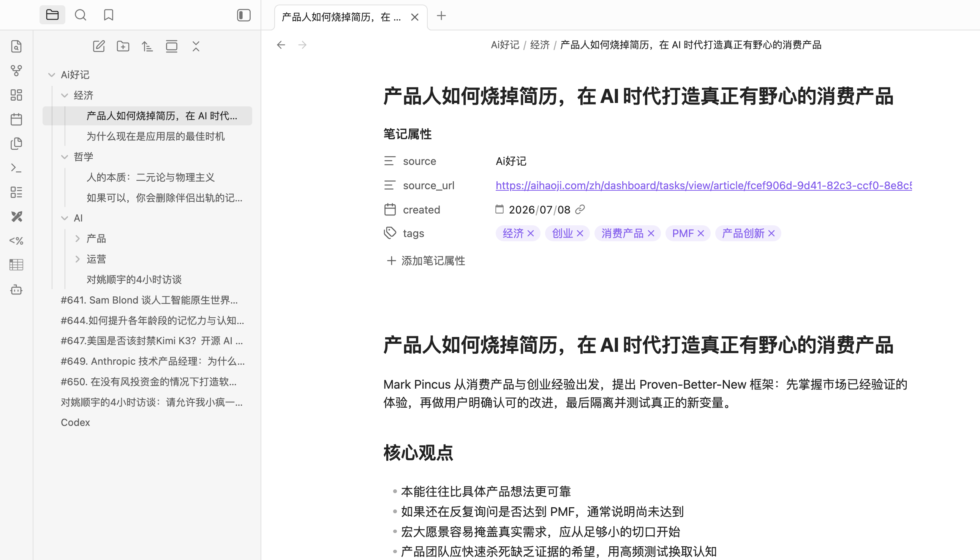This screenshot has width=980, height=560.
Task: Click the robot assistant ribbon icon
Action: (x=16, y=289)
